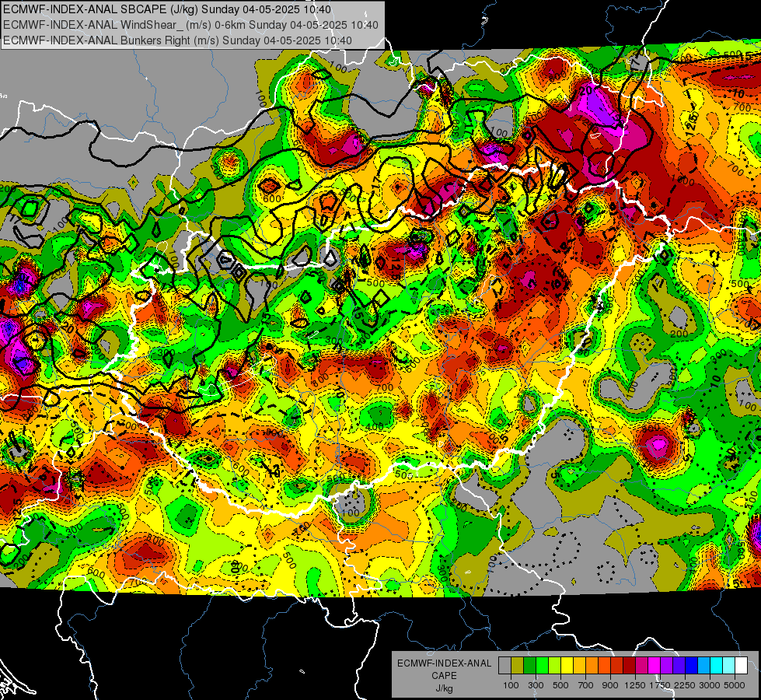The image size is (761, 700).
Task: Select the 1750 legend tick label
Action: tap(660, 685)
